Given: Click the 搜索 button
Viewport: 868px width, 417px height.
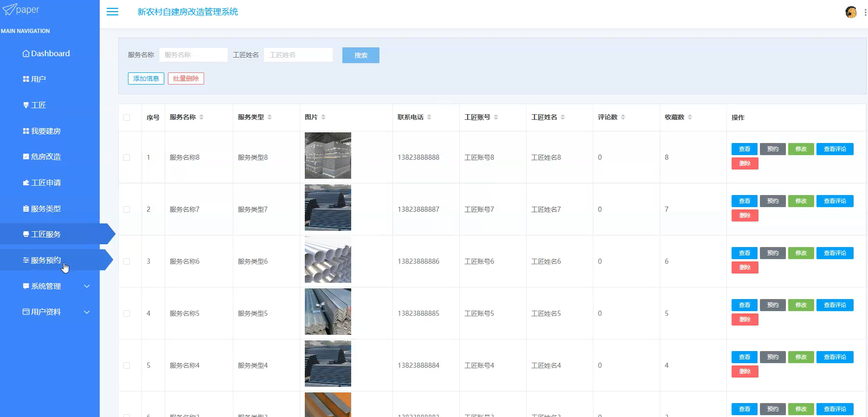Looking at the screenshot, I should (361, 55).
